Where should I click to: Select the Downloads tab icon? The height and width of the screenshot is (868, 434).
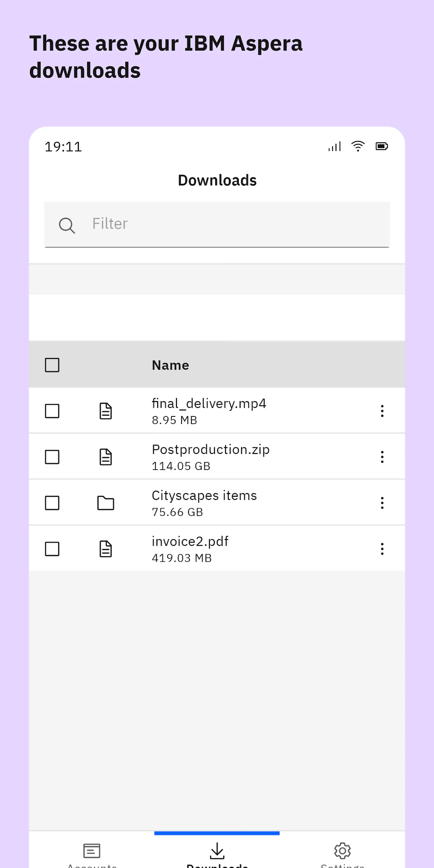coord(217,851)
